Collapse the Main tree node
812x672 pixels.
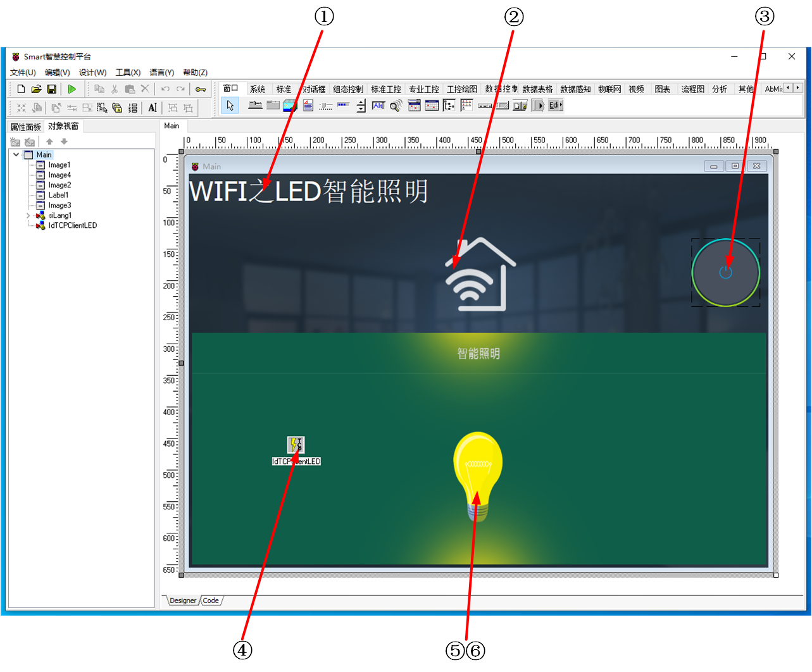pyautogui.click(x=16, y=154)
